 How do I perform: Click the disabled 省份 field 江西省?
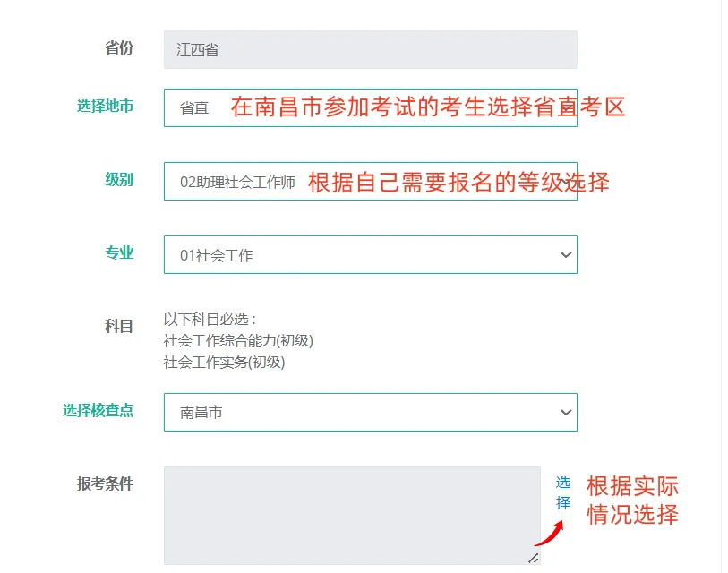370,50
